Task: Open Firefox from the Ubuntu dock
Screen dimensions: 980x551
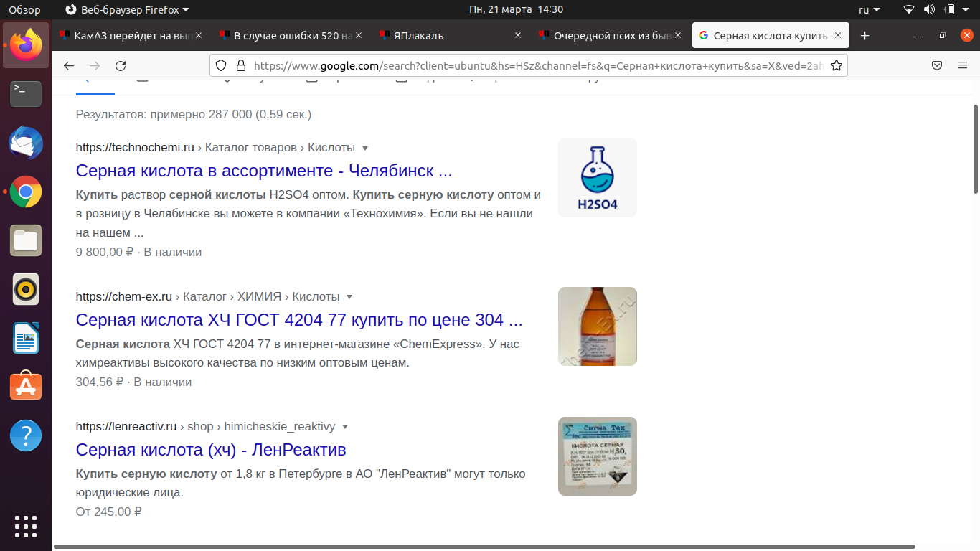Action: click(x=26, y=44)
